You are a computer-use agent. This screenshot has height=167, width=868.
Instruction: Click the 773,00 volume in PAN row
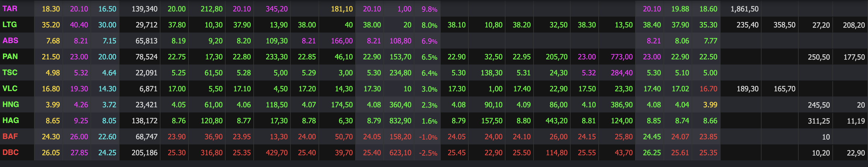622,57
